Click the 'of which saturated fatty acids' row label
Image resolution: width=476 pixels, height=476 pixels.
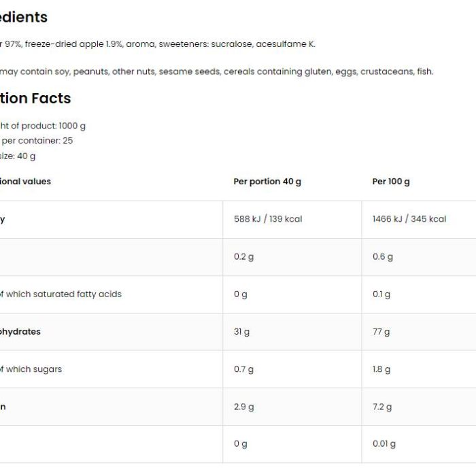61,294
